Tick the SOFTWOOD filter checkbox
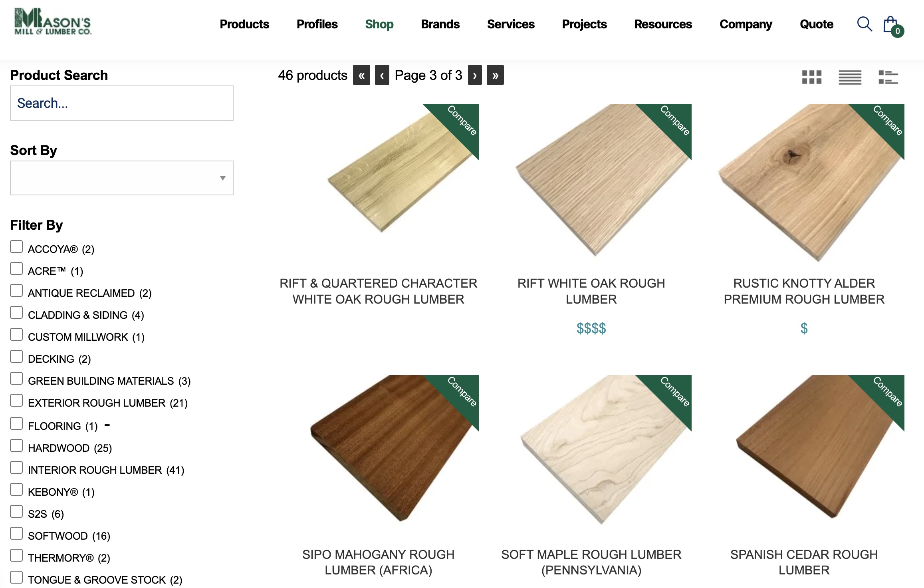 (16, 533)
